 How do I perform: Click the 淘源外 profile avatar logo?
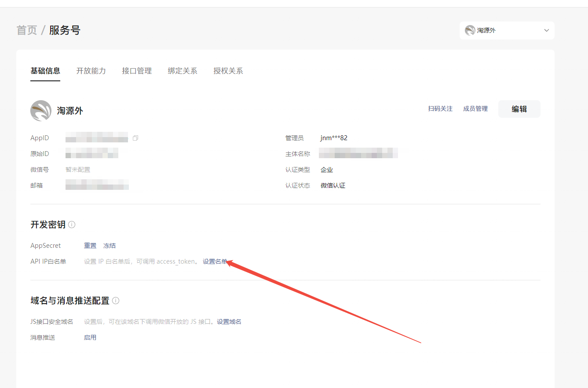click(41, 111)
